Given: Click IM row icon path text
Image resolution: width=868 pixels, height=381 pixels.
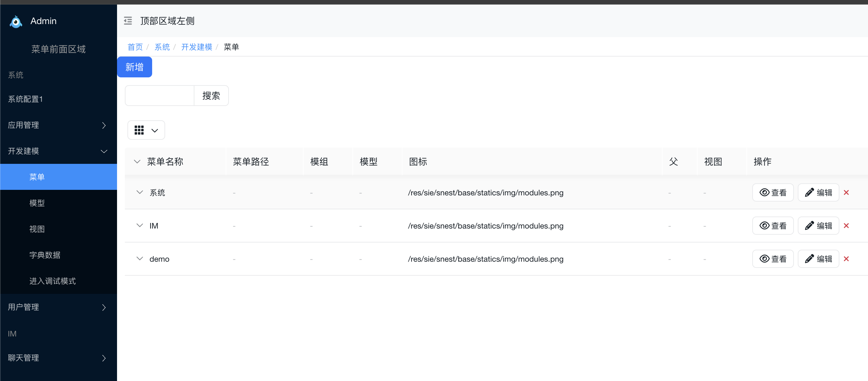Looking at the screenshot, I should click(486, 226).
